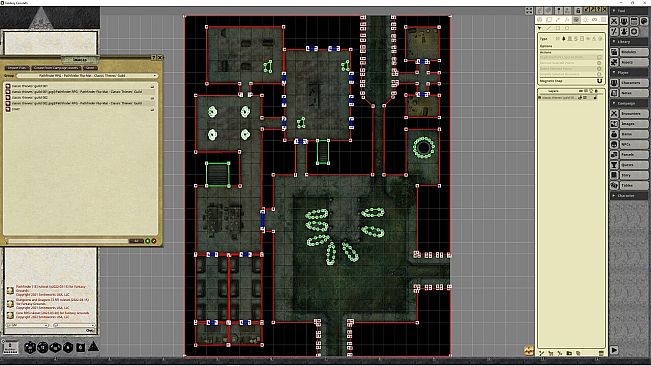Screen dimensions: 651x366
Task: Open the chat mode dropdown beside GM
Action: (74, 325)
